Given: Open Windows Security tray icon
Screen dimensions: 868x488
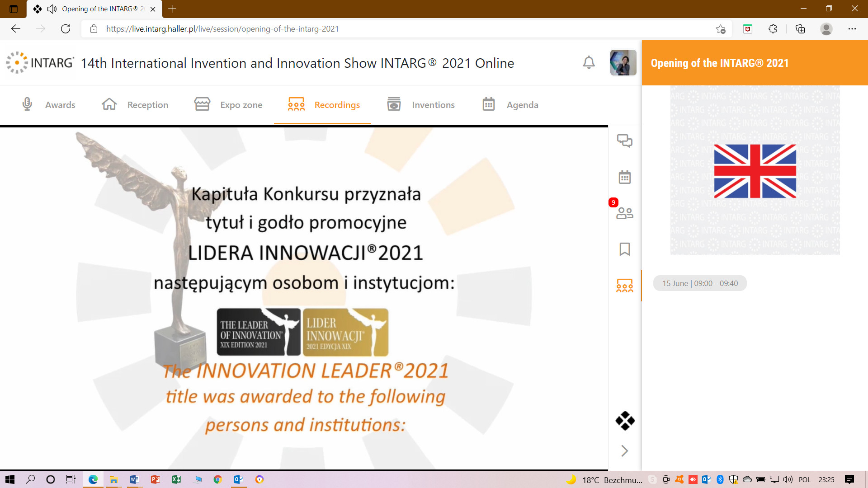Looking at the screenshot, I should tap(733, 479).
